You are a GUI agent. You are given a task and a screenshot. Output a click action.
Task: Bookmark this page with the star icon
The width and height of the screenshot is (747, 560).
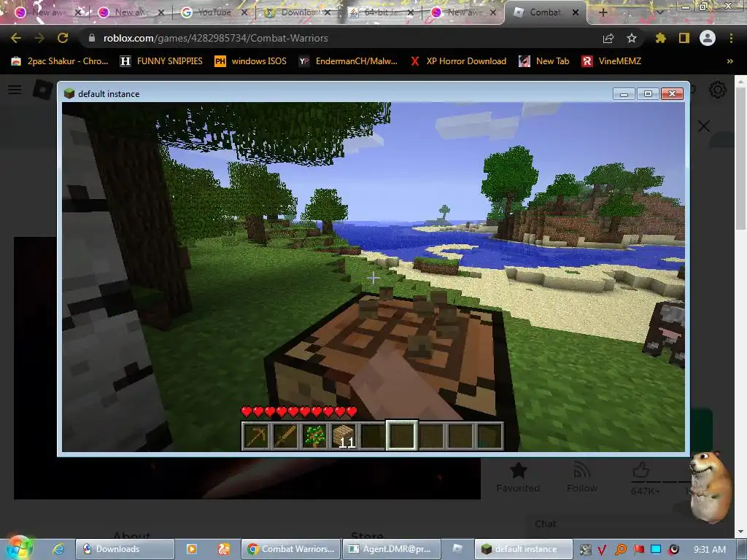point(632,38)
